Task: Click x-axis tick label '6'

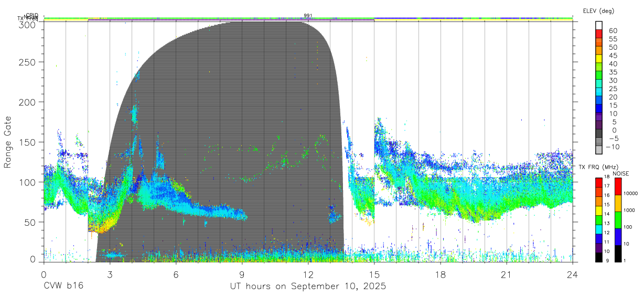Action: (176, 274)
